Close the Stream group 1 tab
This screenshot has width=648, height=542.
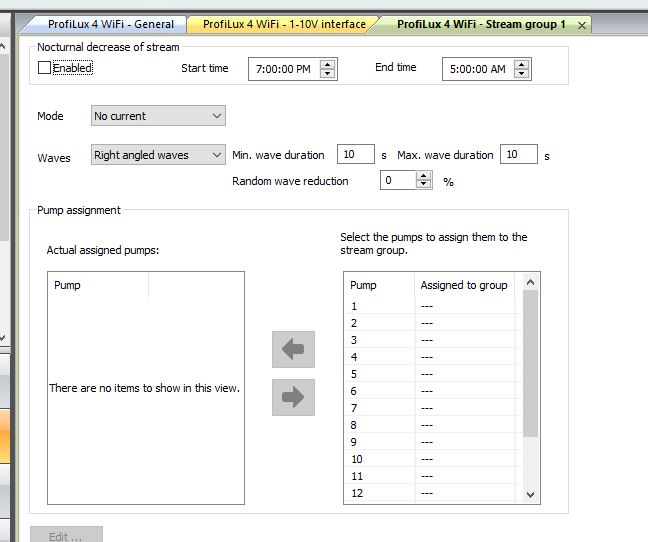(x=581, y=26)
